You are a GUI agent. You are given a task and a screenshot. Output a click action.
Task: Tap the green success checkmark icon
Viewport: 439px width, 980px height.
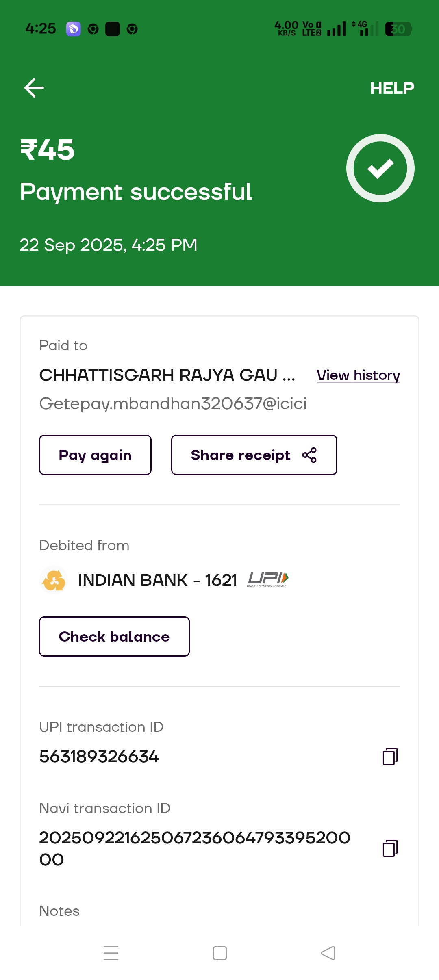pos(380,168)
